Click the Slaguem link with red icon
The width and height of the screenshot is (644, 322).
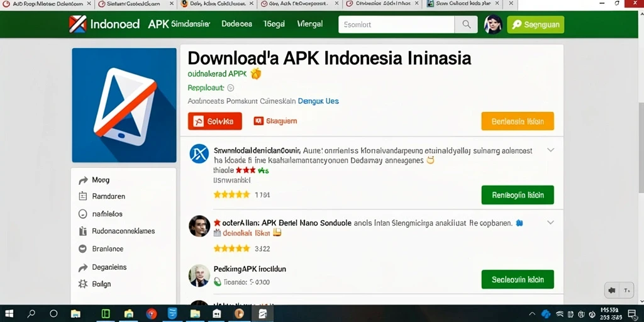coord(275,121)
